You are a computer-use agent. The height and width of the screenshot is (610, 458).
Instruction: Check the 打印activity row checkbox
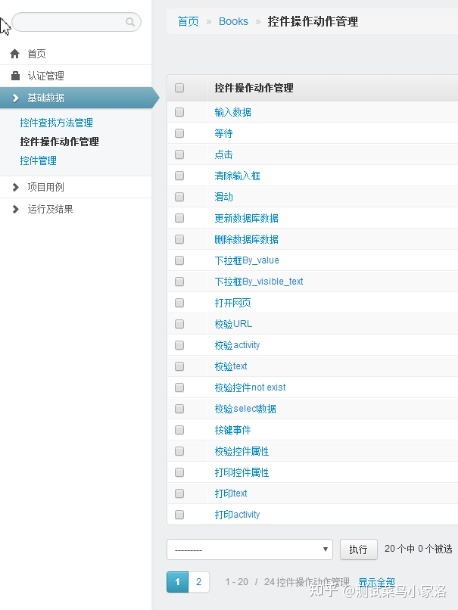pos(179,515)
